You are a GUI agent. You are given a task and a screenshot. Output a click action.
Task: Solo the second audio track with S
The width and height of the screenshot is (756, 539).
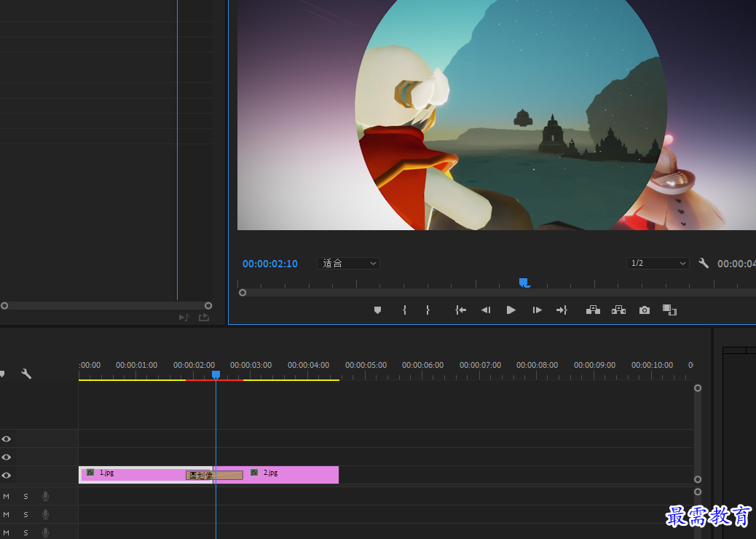(25, 514)
